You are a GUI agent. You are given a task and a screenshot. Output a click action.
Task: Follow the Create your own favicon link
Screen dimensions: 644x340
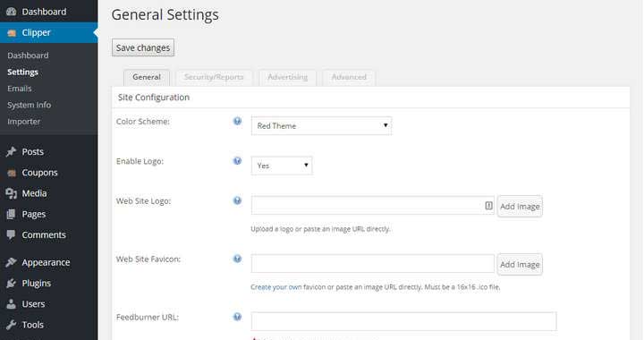[x=276, y=287]
